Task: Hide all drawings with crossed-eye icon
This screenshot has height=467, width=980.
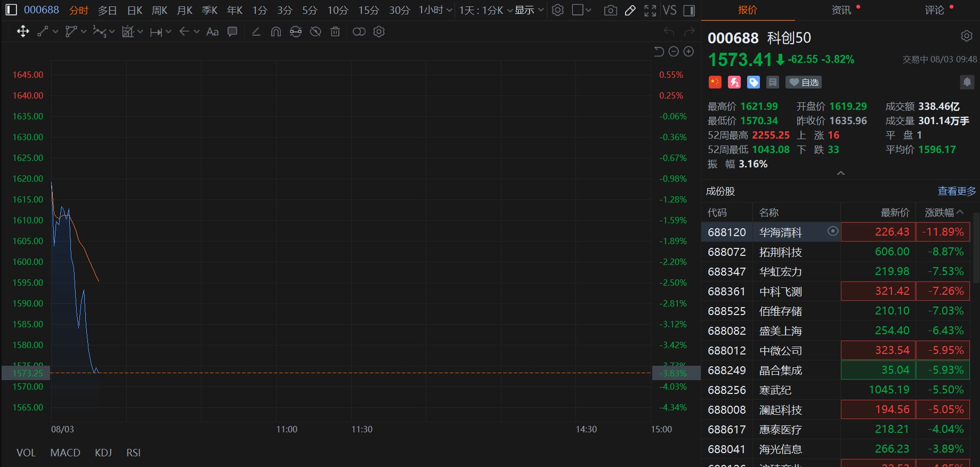Action: 315,31
